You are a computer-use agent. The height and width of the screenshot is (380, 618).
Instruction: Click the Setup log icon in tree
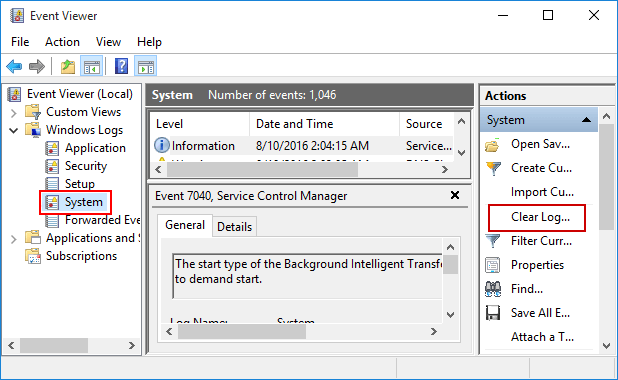[52, 184]
